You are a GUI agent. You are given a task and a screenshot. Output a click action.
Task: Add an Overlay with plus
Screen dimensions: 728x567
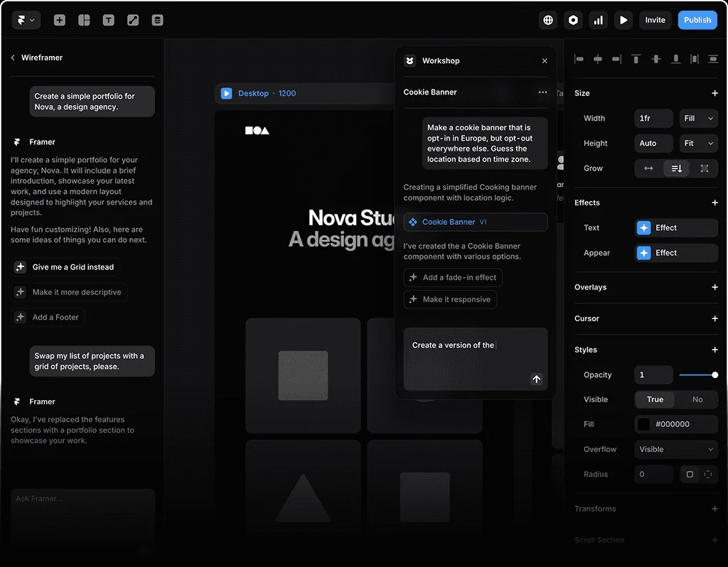pos(714,287)
